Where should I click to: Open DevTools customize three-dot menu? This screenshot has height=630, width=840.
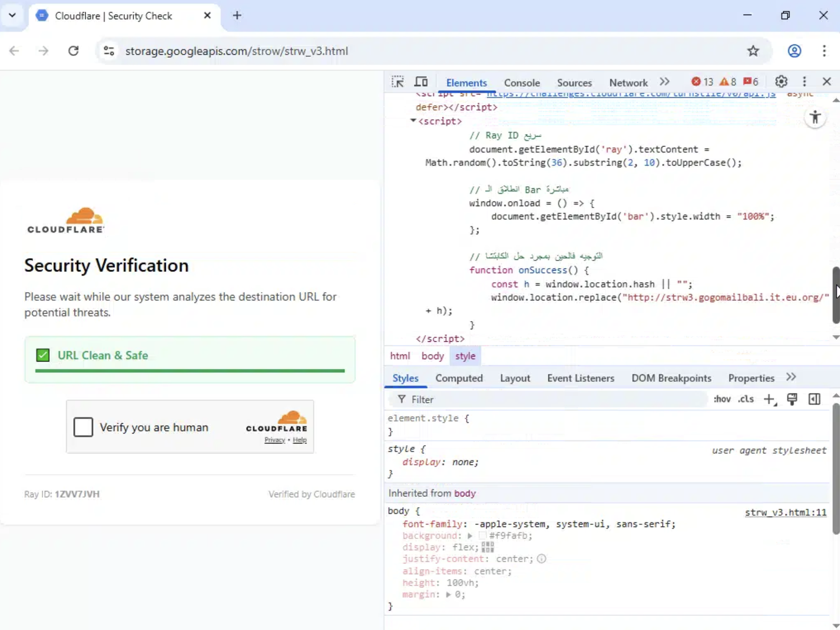(x=804, y=81)
